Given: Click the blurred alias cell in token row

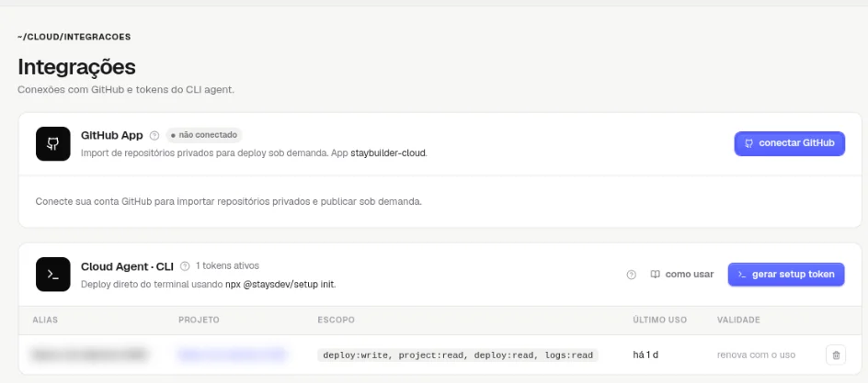Looking at the screenshot, I should coord(89,355).
